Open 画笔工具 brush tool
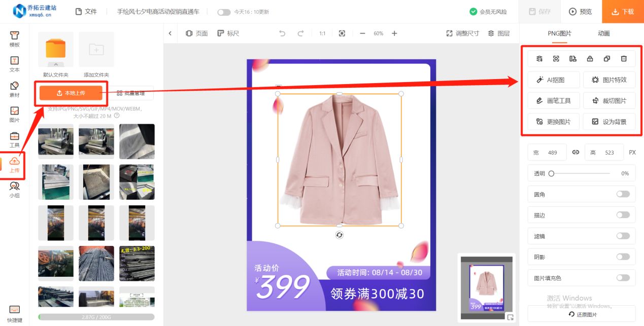 (x=554, y=100)
